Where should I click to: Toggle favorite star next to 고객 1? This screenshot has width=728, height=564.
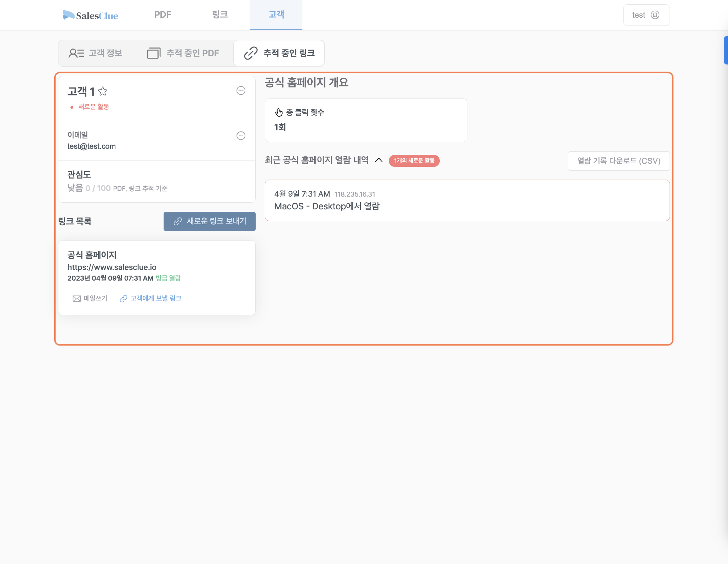[x=103, y=91]
